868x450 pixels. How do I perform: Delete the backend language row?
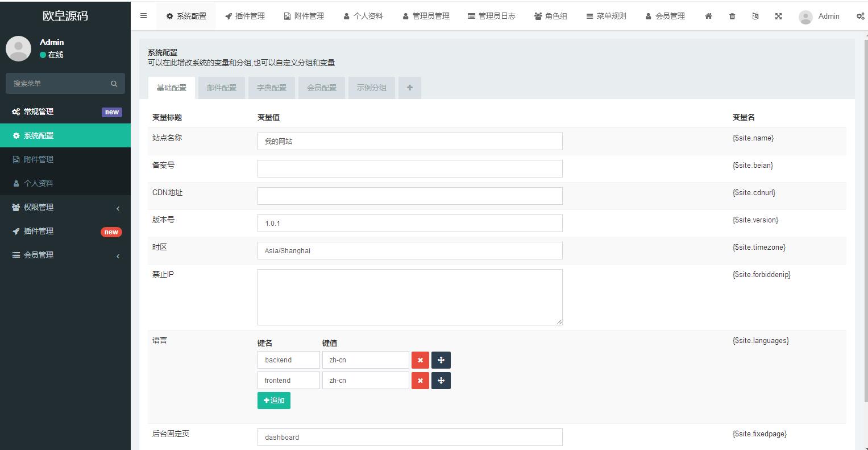pos(420,360)
